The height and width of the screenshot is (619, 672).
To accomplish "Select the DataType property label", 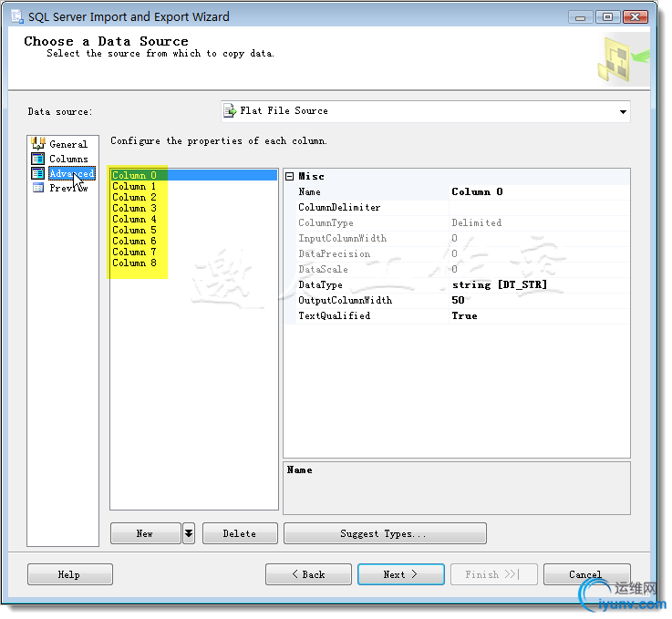I will pos(321,284).
